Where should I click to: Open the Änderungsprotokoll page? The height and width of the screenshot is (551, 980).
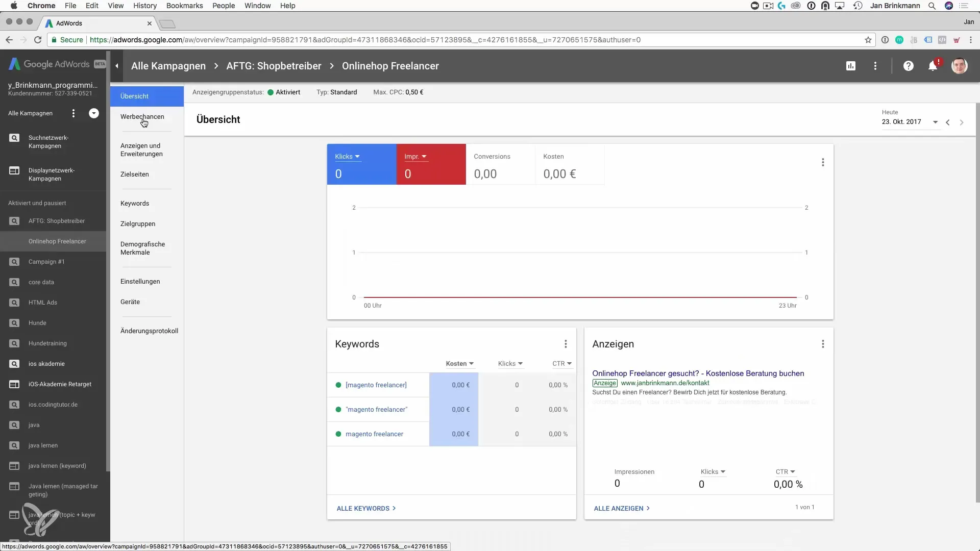point(150,331)
